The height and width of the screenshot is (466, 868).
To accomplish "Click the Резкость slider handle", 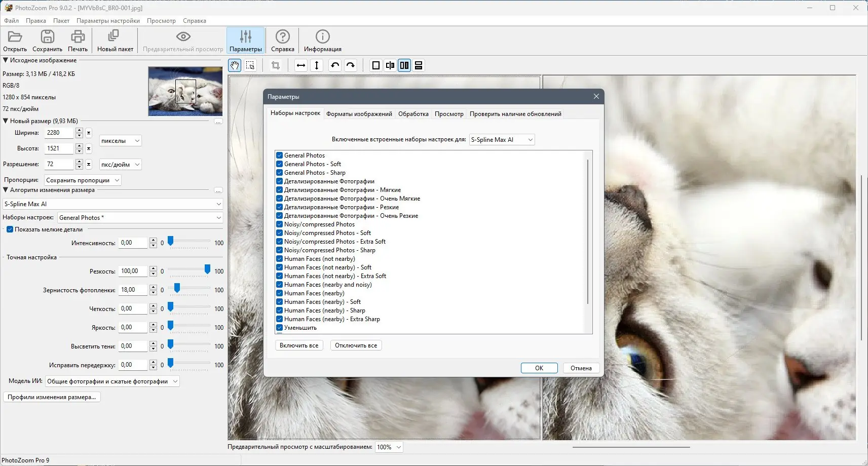I will coord(207,269).
